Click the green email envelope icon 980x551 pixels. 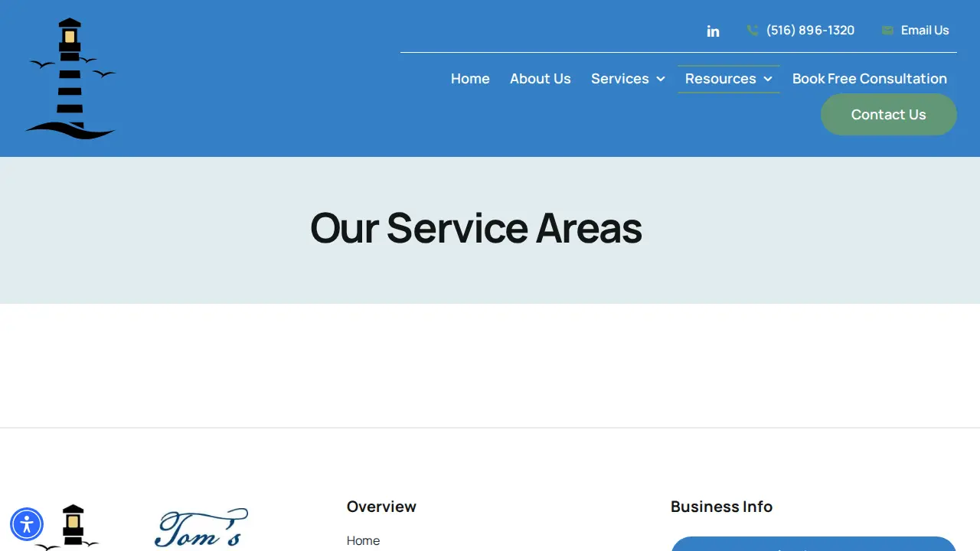point(887,31)
